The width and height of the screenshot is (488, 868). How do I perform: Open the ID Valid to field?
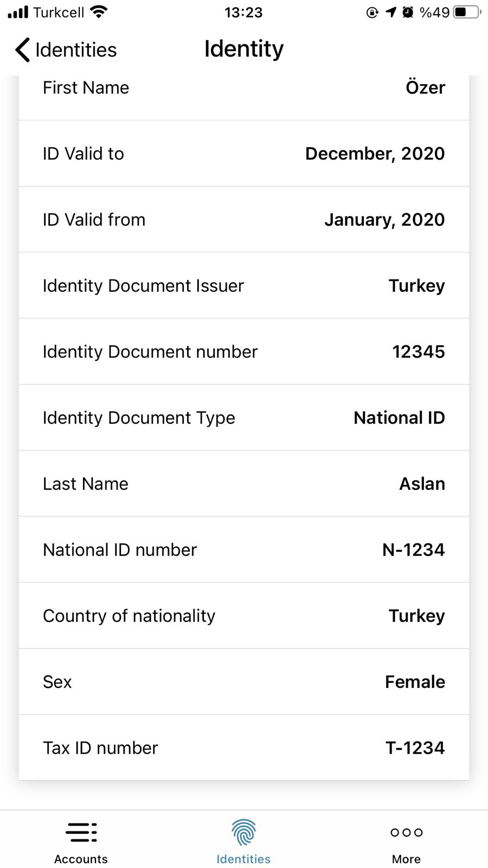[244, 154]
